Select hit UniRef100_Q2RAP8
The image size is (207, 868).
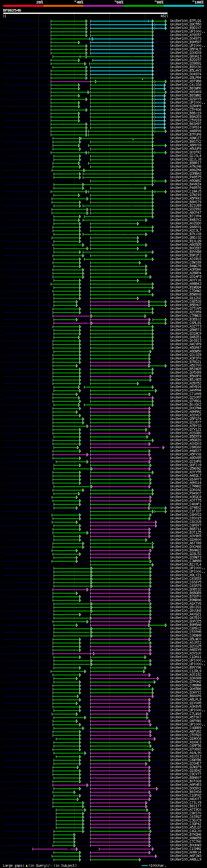(186, 106)
